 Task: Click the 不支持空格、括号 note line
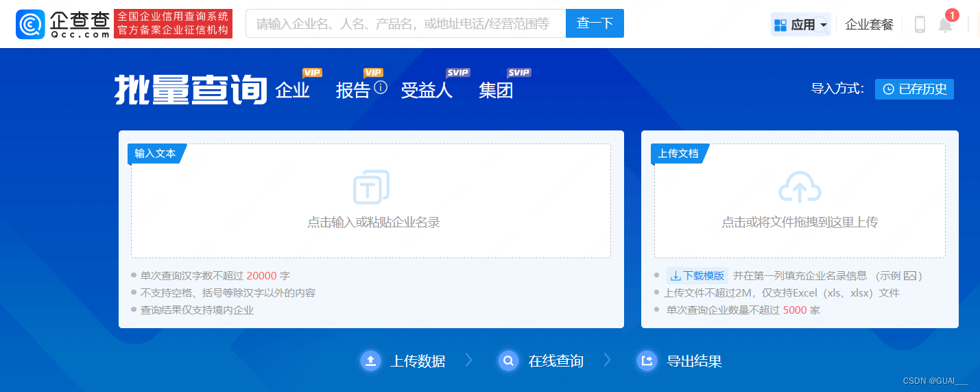click(x=228, y=293)
